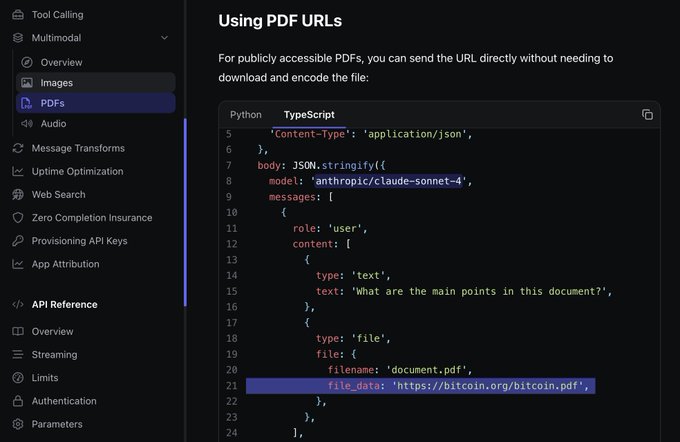The width and height of the screenshot is (680, 442).
Task: Click the Authentication lock icon
Action: pyautogui.click(x=18, y=401)
